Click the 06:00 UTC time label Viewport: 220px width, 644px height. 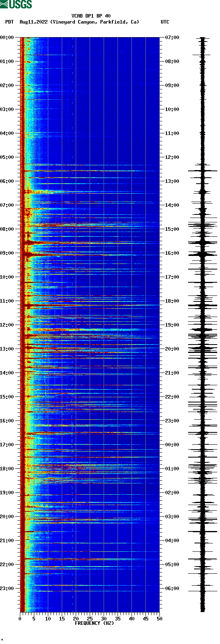[172, 589]
